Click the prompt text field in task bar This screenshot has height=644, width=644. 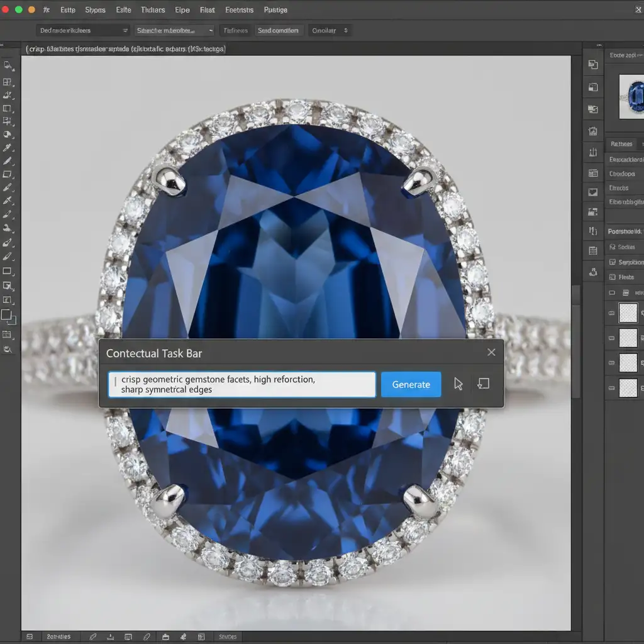[x=242, y=384]
